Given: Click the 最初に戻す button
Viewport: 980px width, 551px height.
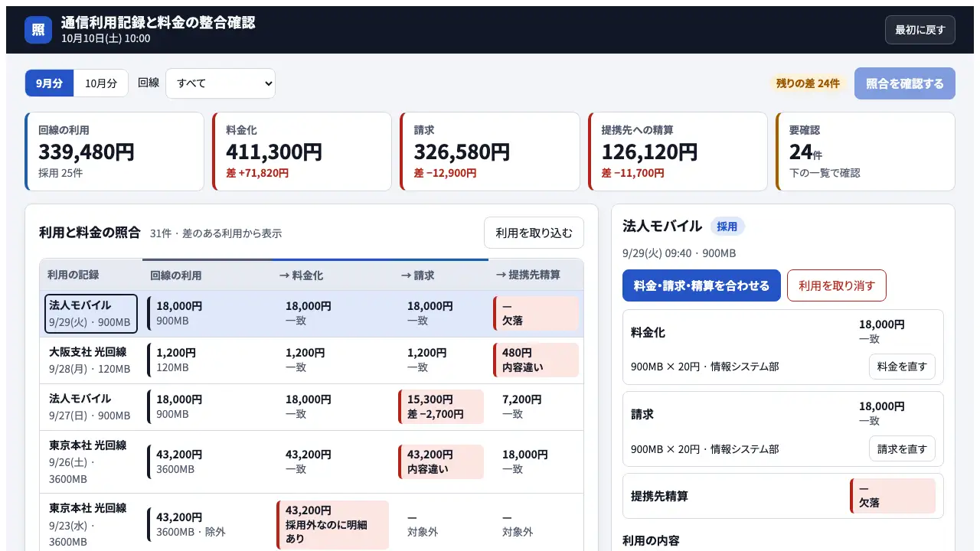Looking at the screenshot, I should coord(920,30).
